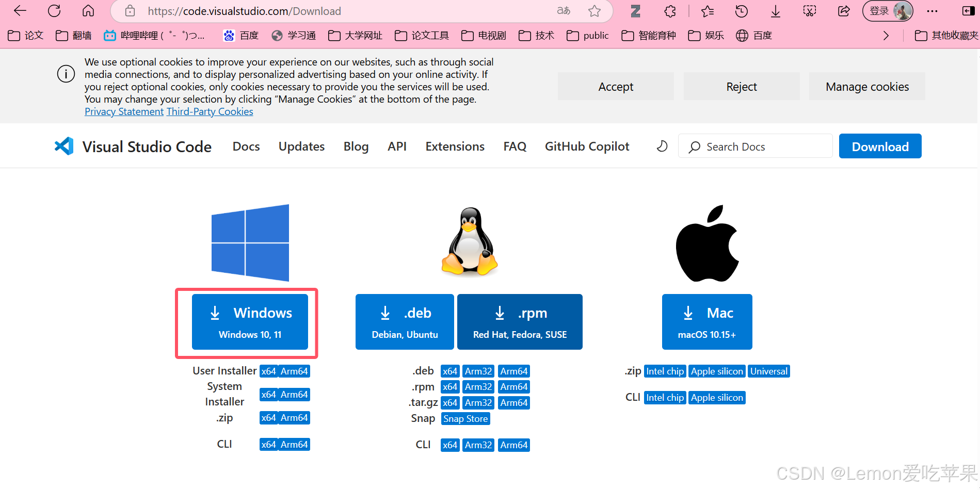Reject optional cookies
The width and height of the screenshot is (980, 490).
(742, 87)
